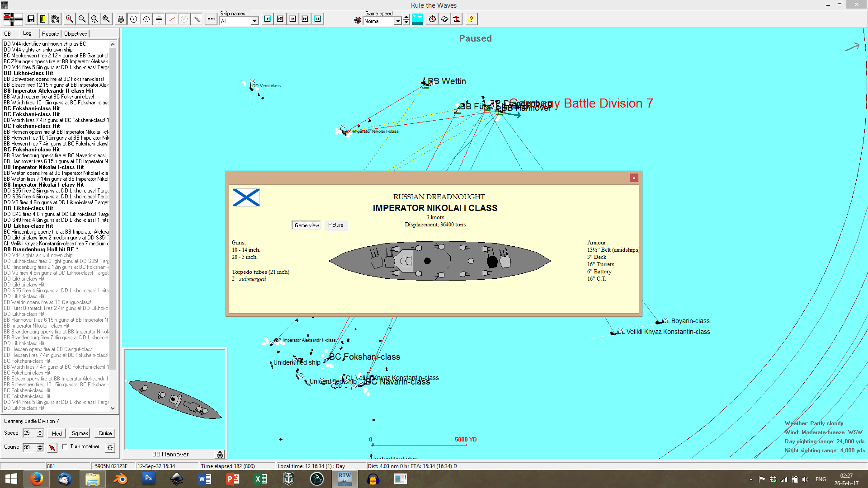Open the Ship names dropdown
868x488 pixels.
[255, 21]
